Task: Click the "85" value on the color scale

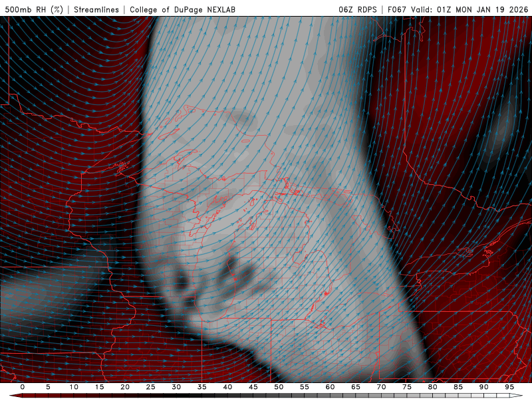Action: tap(458, 387)
